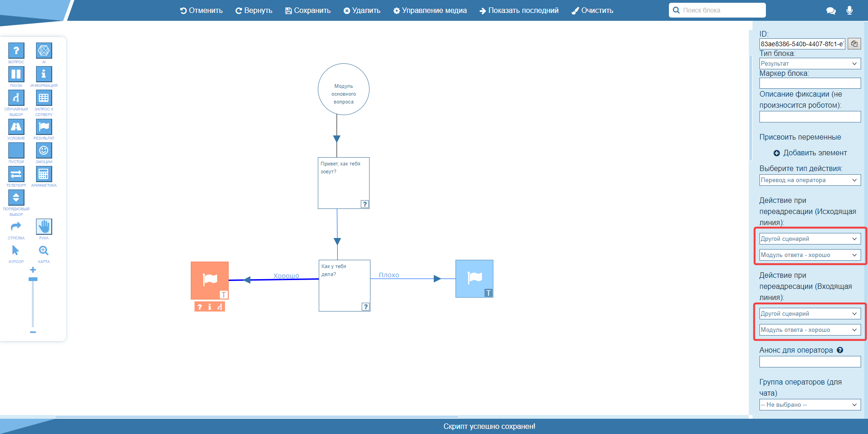The width and height of the screenshot is (868, 434).
Task: Click the zoom slider handle
Action: click(x=33, y=279)
